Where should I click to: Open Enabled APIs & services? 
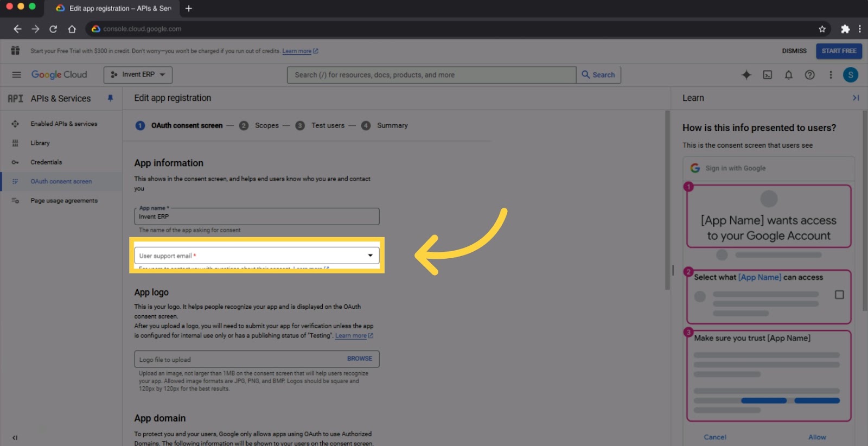tap(61, 124)
